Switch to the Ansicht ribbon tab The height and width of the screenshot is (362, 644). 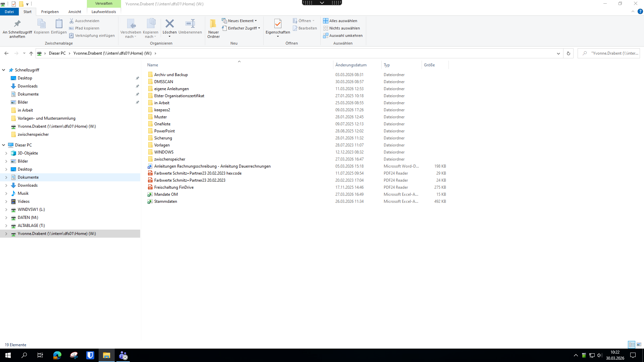click(74, 12)
